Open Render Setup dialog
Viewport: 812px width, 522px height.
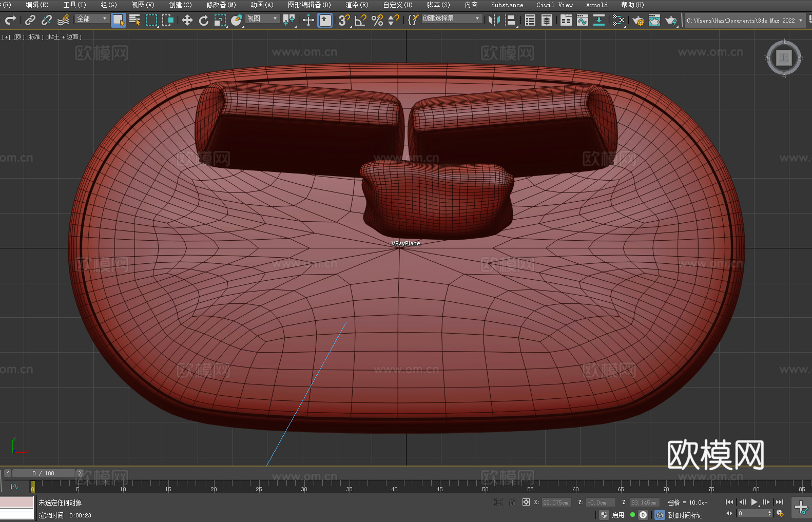point(638,20)
